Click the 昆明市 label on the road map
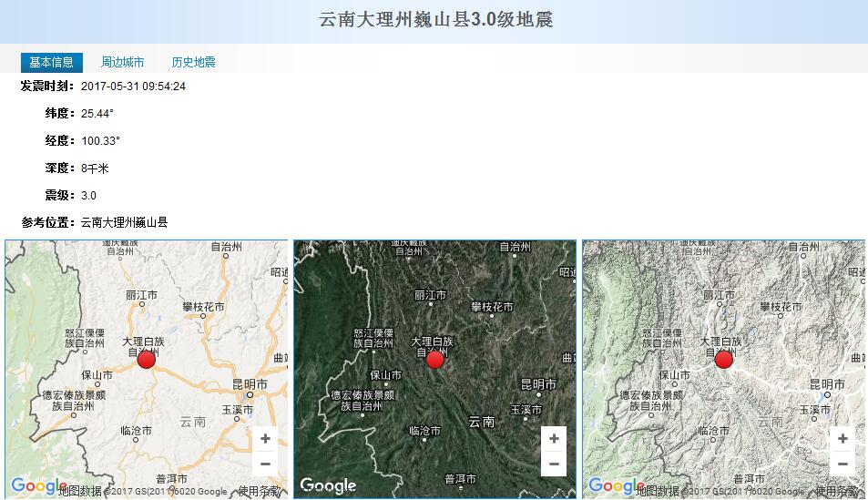Viewport: 868px width, 500px height. pos(249,385)
